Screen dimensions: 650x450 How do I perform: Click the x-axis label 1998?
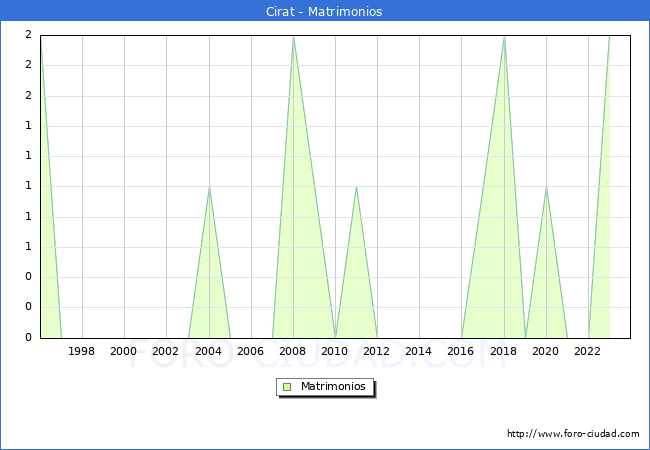(x=81, y=351)
